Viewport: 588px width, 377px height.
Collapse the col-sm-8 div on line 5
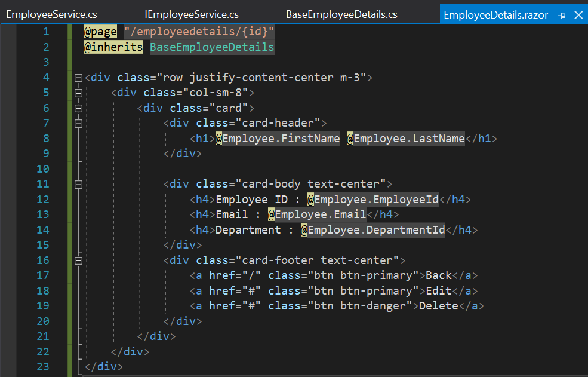click(x=78, y=93)
